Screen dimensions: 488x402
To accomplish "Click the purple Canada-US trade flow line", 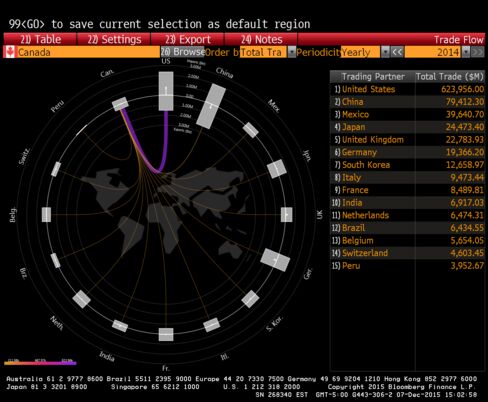I will pos(166,140).
